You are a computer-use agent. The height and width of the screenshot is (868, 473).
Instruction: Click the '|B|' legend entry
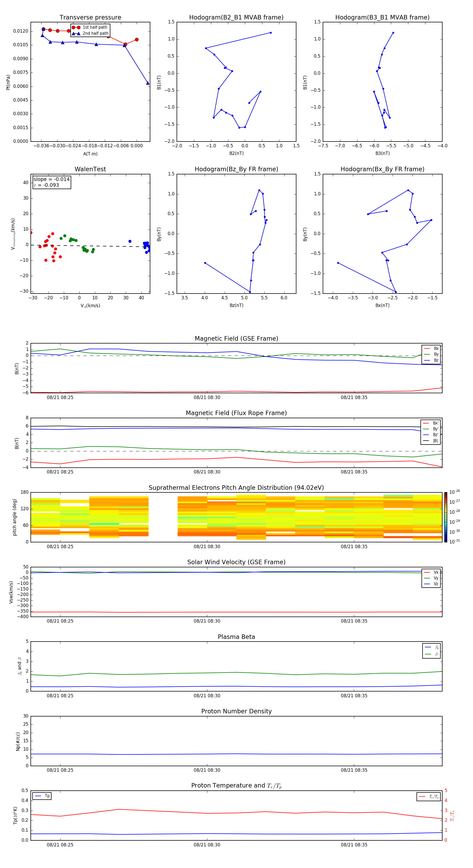pos(431,441)
